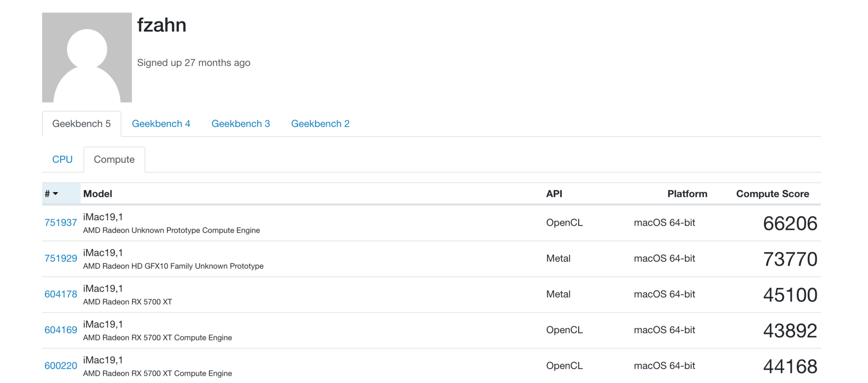868x383 pixels.
Task: Open benchmark result 600220
Action: coord(61,366)
